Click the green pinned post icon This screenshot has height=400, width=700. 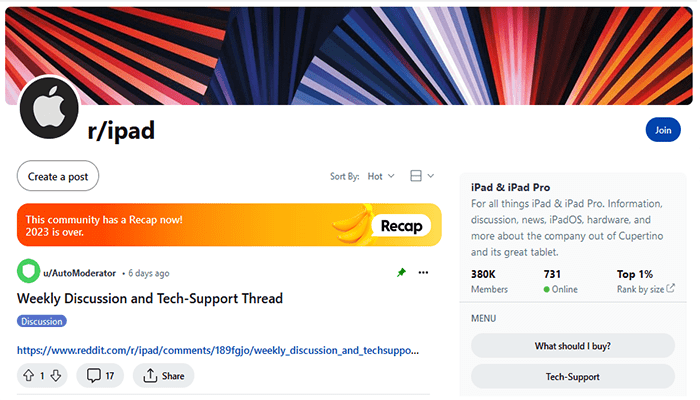[x=400, y=272]
